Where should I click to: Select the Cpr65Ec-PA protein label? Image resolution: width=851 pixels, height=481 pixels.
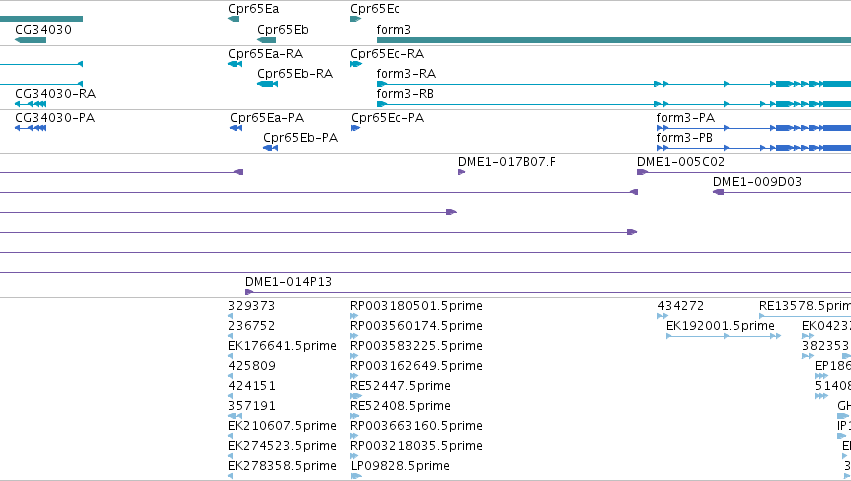(x=388, y=118)
